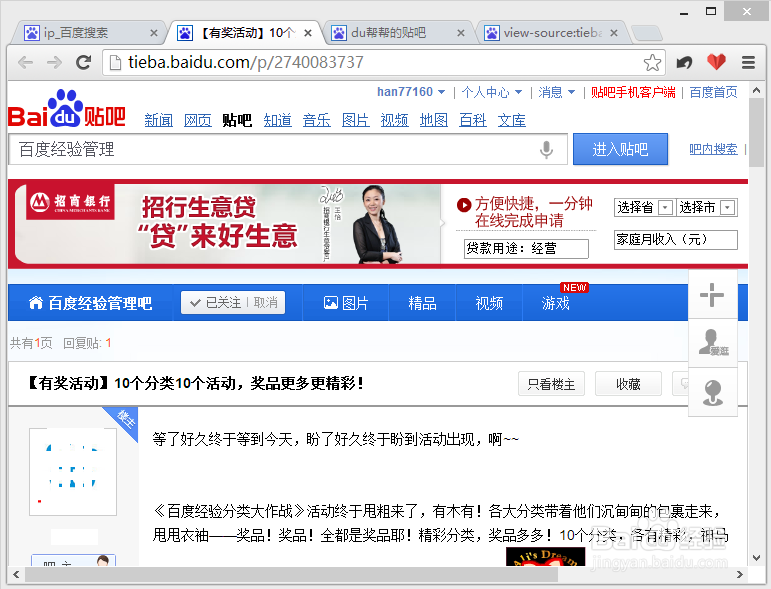
Task: Click horizontal scrollbar right arrow
Action: pyautogui.click(x=740, y=574)
